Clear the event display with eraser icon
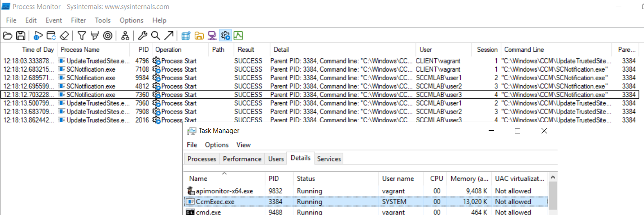The width and height of the screenshot is (644, 215). 65,36
